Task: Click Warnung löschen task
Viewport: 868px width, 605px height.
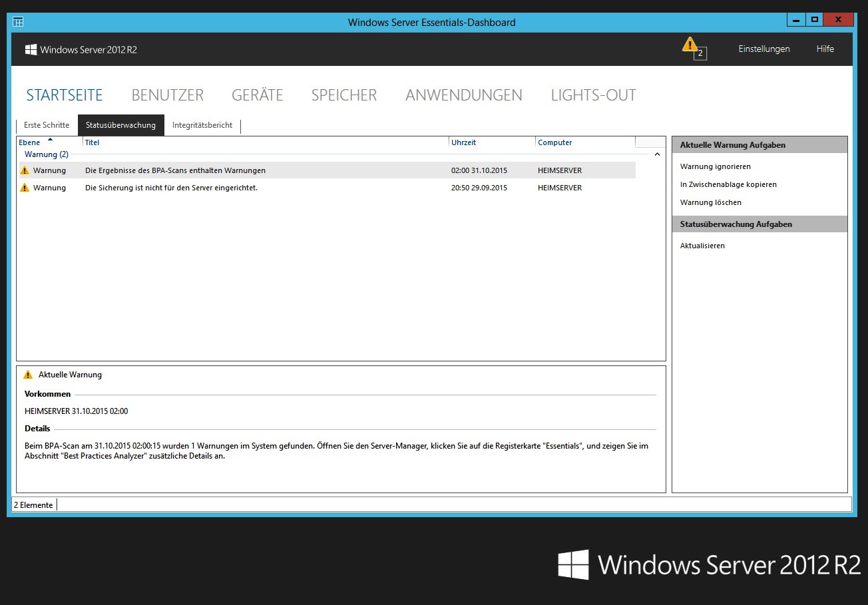Action: pyautogui.click(x=711, y=202)
